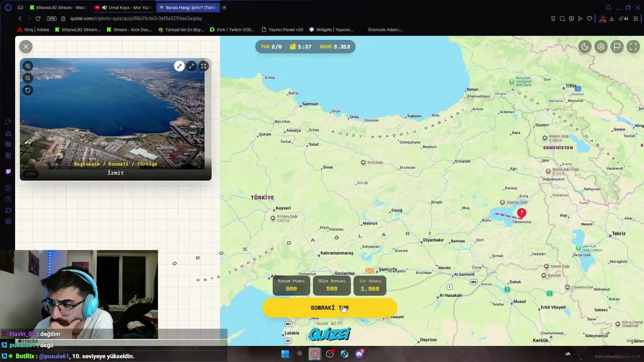Click the SKOR 3.313 label
644x362 pixels.
coord(335,47)
